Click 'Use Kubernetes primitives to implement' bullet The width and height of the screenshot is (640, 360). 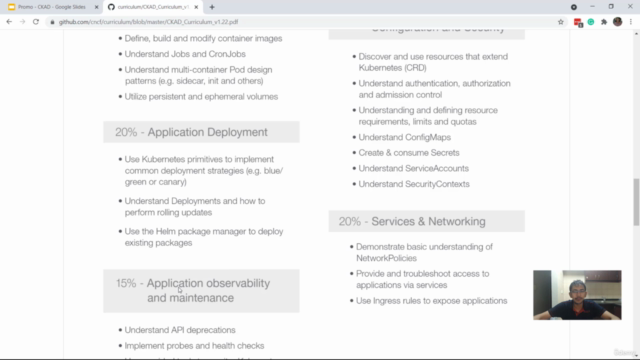(204, 171)
